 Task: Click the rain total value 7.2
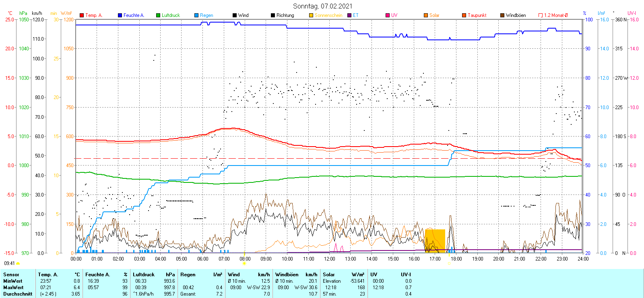[219, 294]
